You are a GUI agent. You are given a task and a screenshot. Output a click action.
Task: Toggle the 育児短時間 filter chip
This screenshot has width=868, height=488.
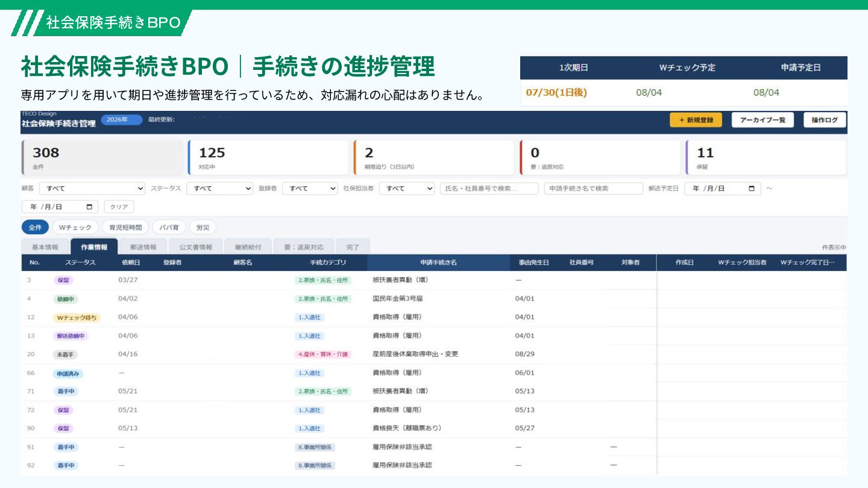[x=125, y=228]
